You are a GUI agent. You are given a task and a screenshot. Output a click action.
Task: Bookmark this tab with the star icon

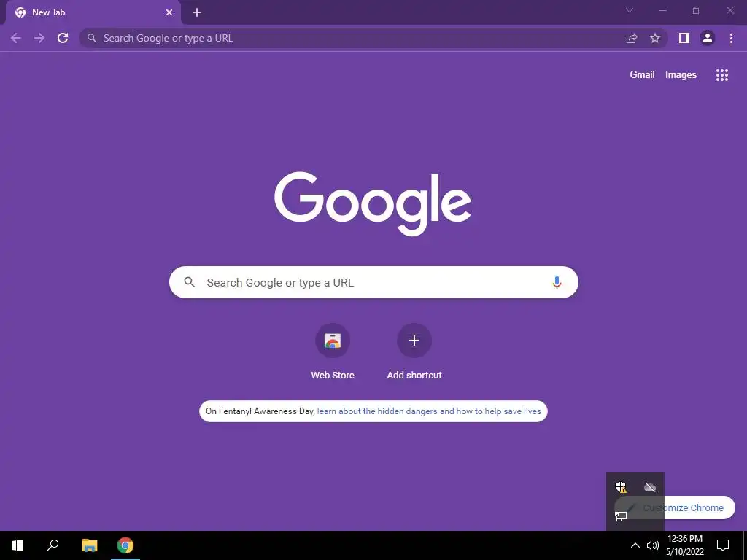point(655,38)
